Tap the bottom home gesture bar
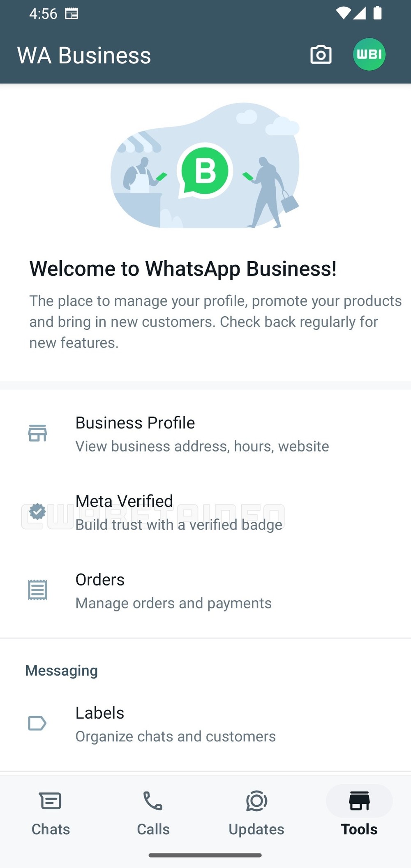This screenshot has width=411, height=868. pyautogui.click(x=205, y=855)
